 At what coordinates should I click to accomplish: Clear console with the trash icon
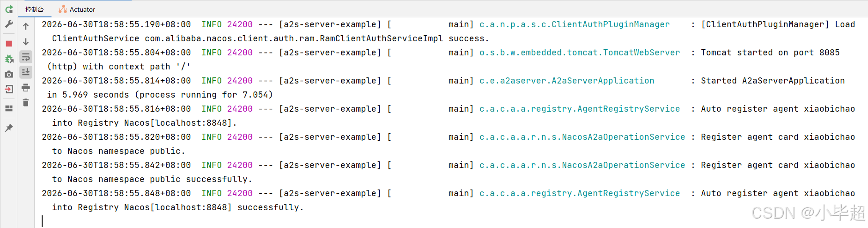click(26, 103)
